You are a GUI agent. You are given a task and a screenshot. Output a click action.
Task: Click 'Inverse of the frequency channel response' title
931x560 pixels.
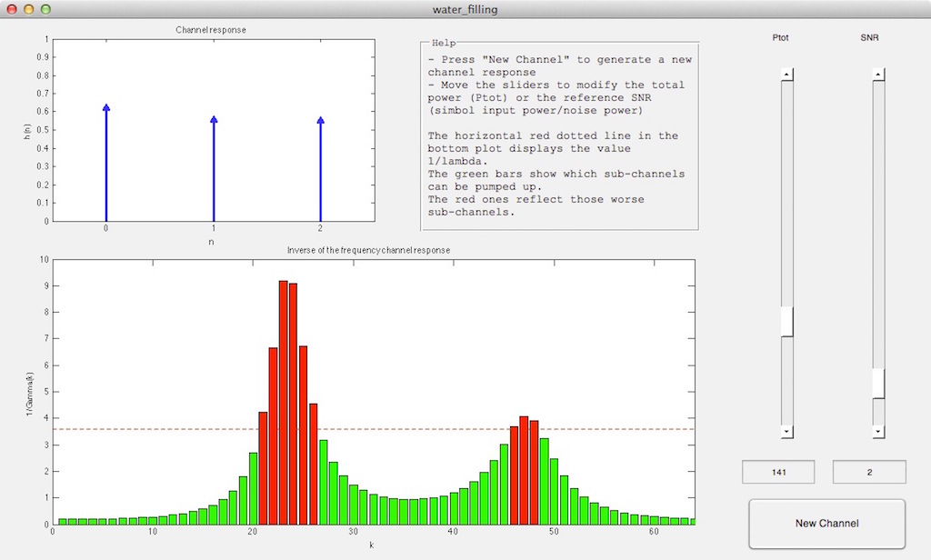tap(369, 250)
